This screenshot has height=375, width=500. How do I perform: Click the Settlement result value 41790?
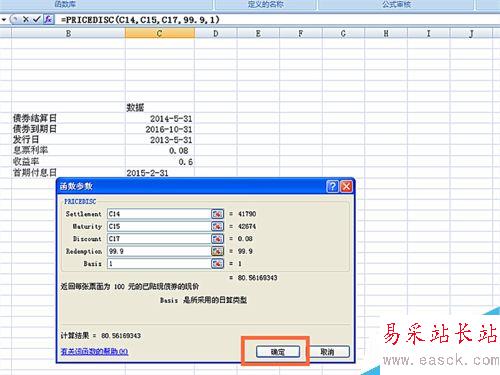coord(247,214)
